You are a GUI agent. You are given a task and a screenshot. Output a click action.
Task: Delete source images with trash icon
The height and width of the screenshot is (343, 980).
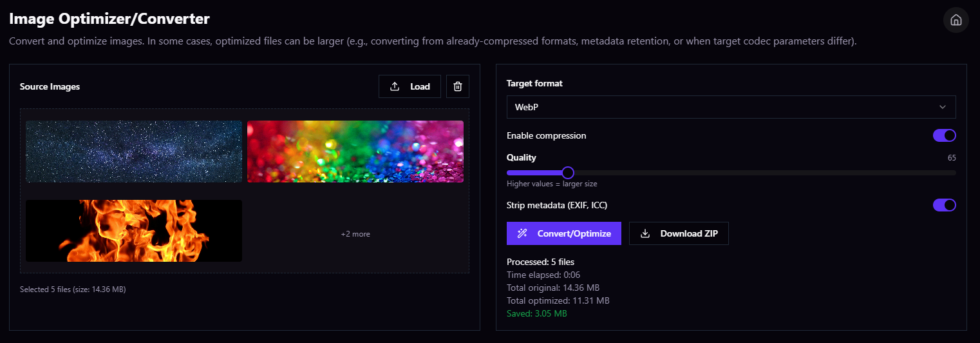point(458,86)
